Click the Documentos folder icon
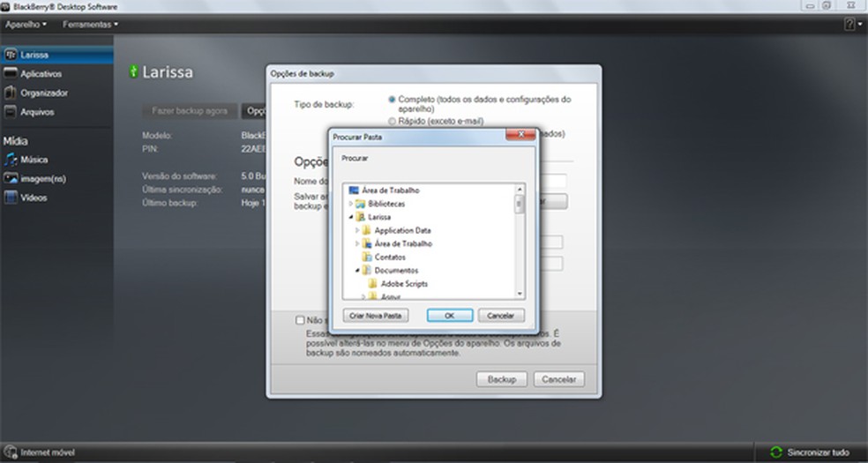Image resolution: width=868 pixels, height=463 pixels. tap(366, 271)
